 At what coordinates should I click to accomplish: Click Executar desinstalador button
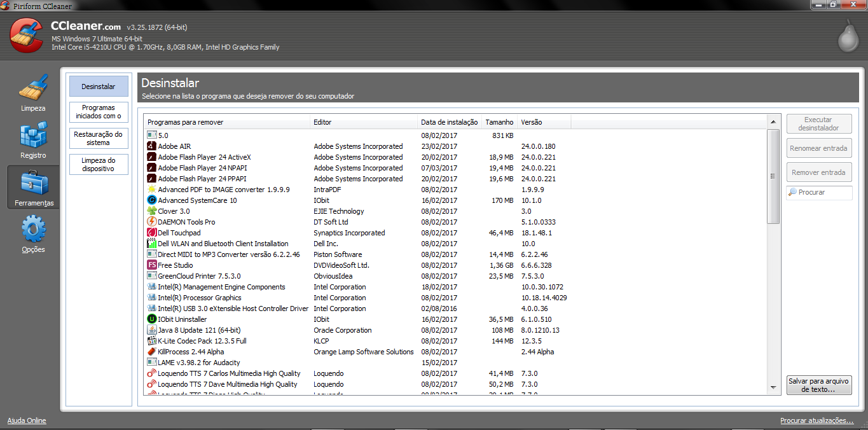819,124
